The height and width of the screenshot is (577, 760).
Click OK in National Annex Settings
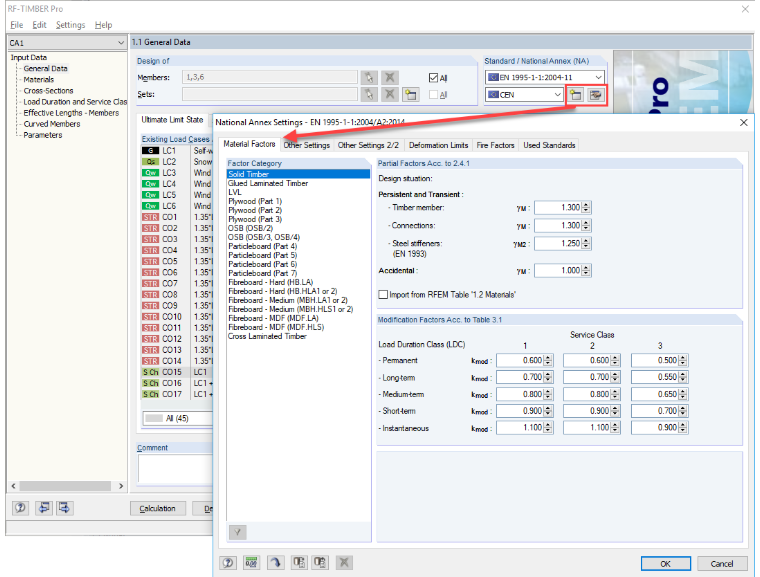[665, 563]
